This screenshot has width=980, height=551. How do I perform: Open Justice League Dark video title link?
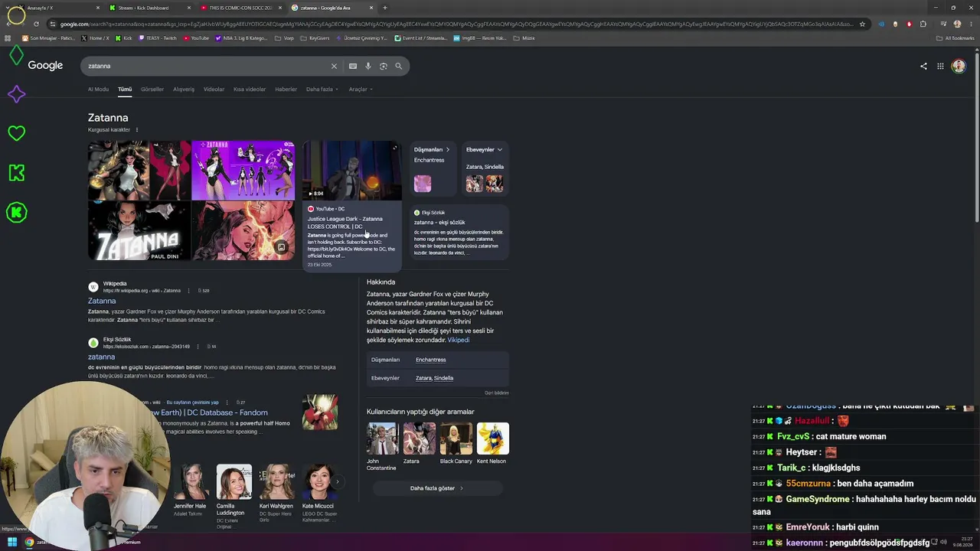coord(345,223)
